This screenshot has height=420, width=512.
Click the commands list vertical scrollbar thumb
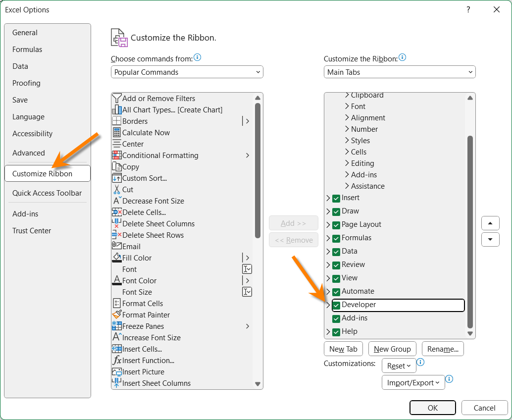point(257,170)
